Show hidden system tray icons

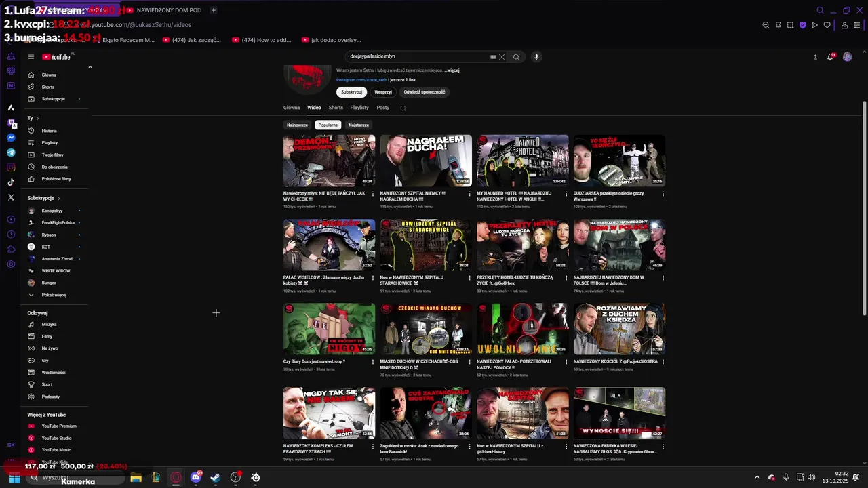tap(757, 477)
